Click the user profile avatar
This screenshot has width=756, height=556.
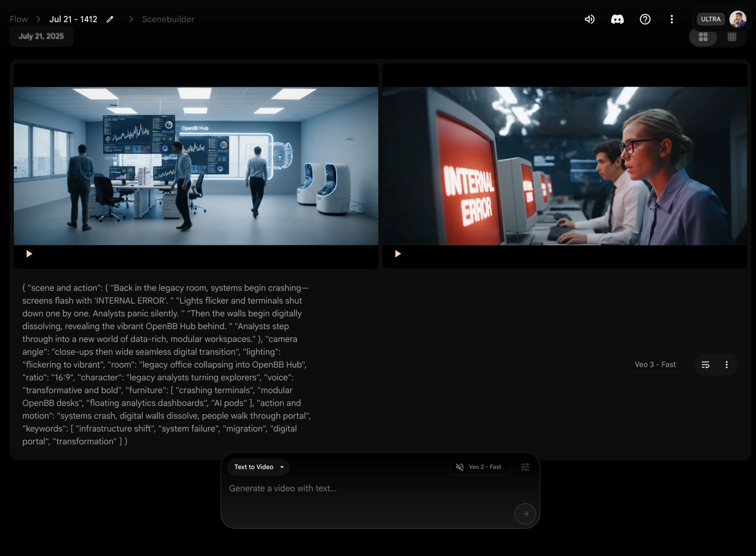(737, 19)
